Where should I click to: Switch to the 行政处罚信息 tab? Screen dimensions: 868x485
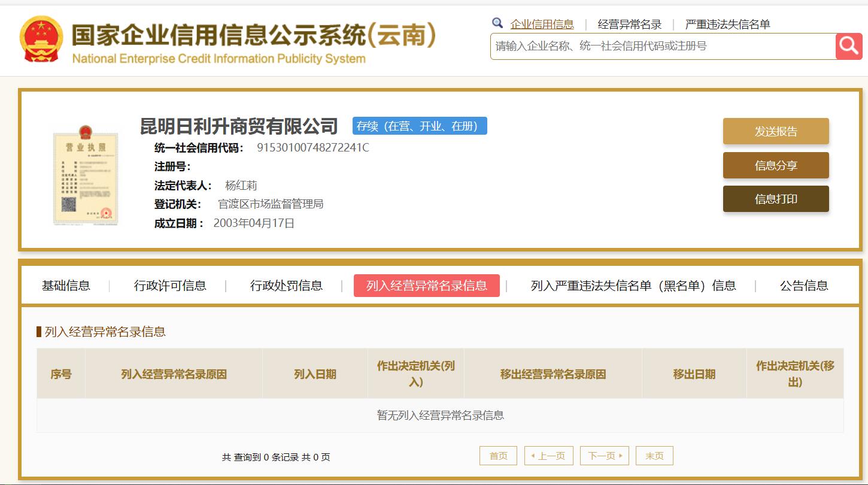(286, 286)
